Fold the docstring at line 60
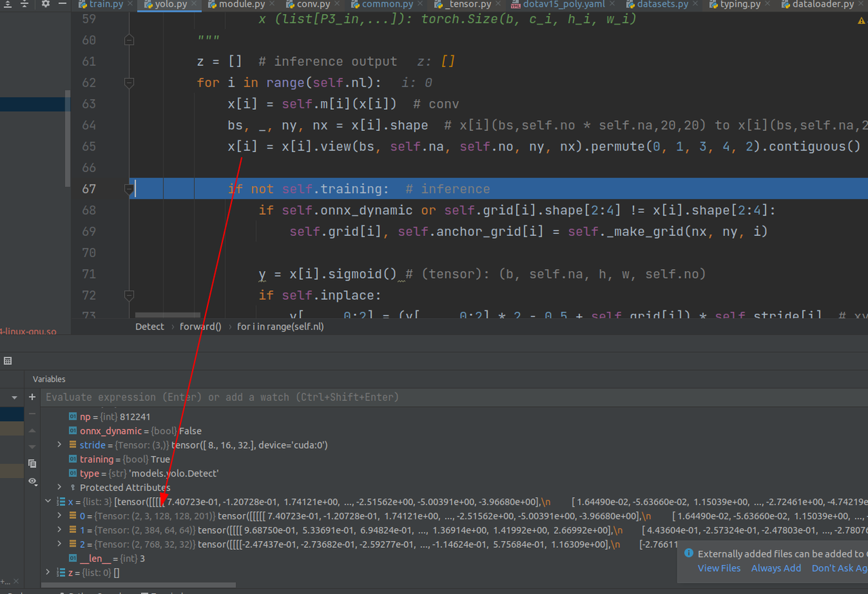Screen dimensions: 868x594 tap(129, 41)
